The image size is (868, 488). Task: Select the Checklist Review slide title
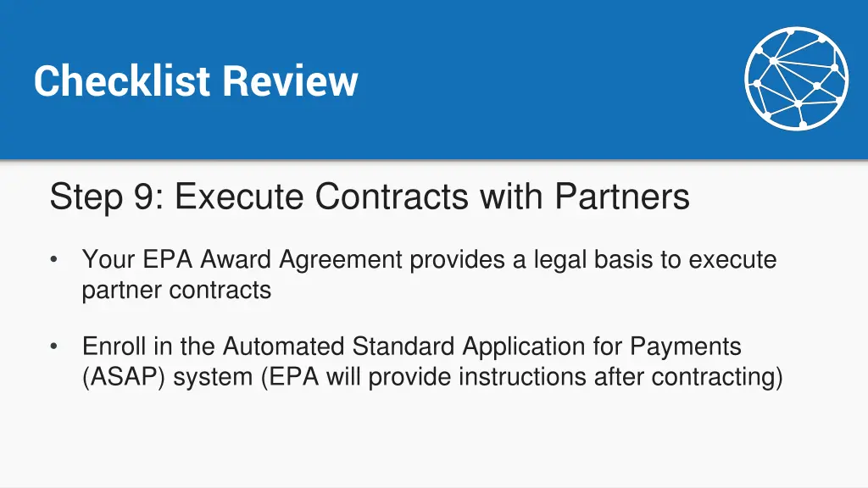coord(196,80)
